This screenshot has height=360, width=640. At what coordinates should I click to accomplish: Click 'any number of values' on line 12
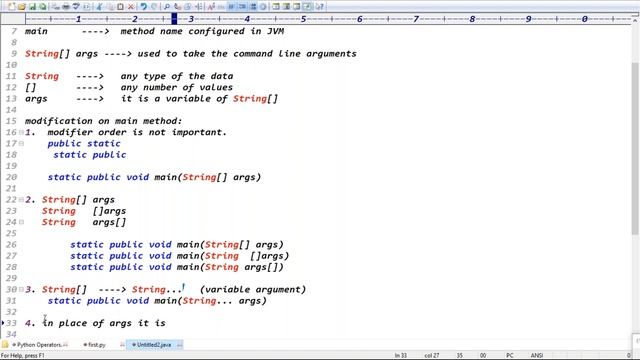click(176, 87)
